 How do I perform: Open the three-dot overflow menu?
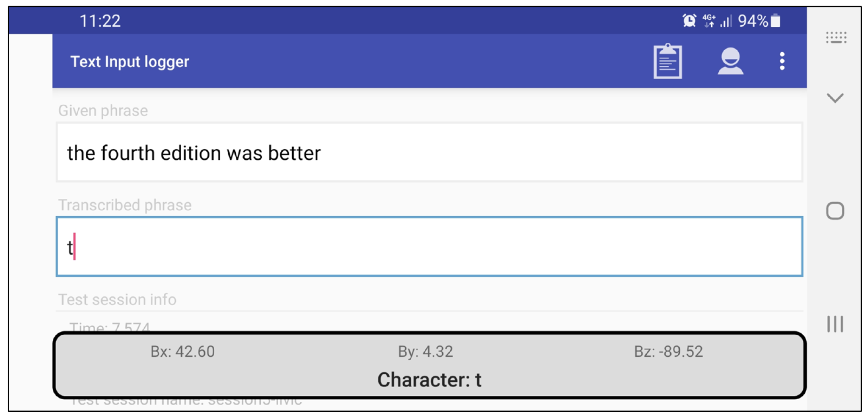click(x=782, y=62)
